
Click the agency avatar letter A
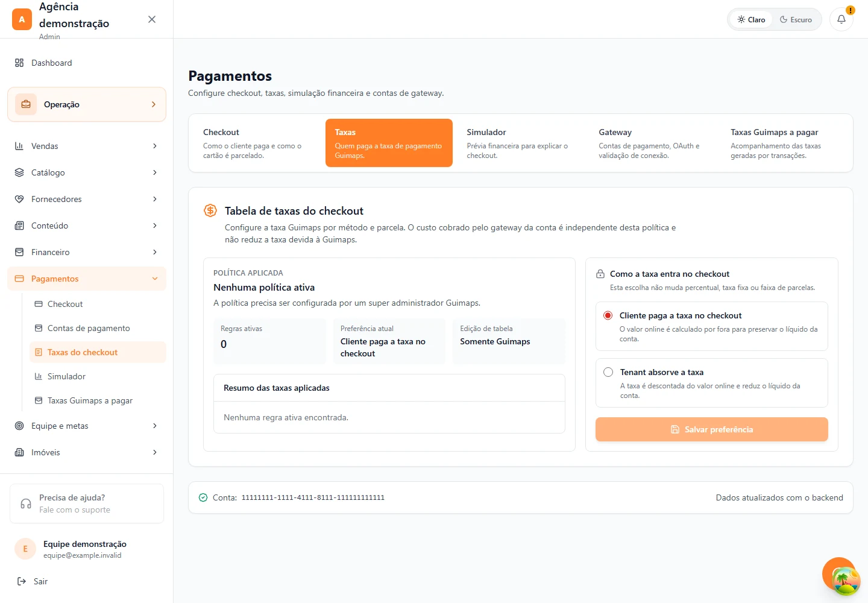click(x=22, y=19)
